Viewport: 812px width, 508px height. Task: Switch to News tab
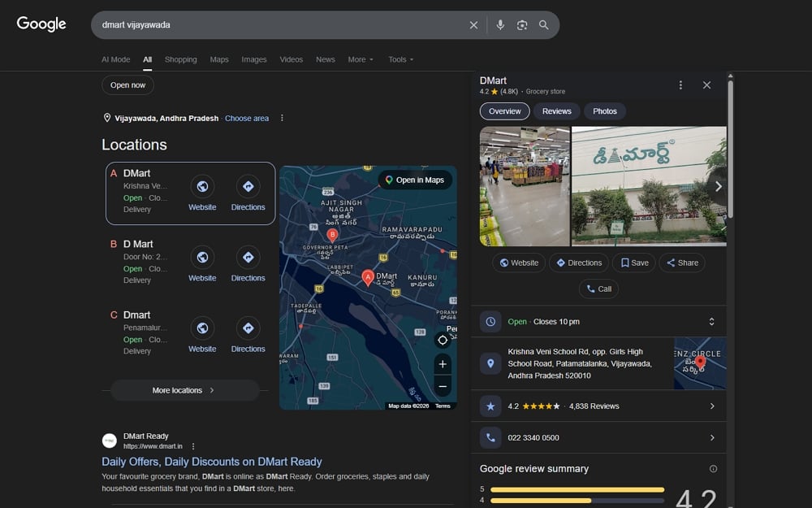click(326, 59)
